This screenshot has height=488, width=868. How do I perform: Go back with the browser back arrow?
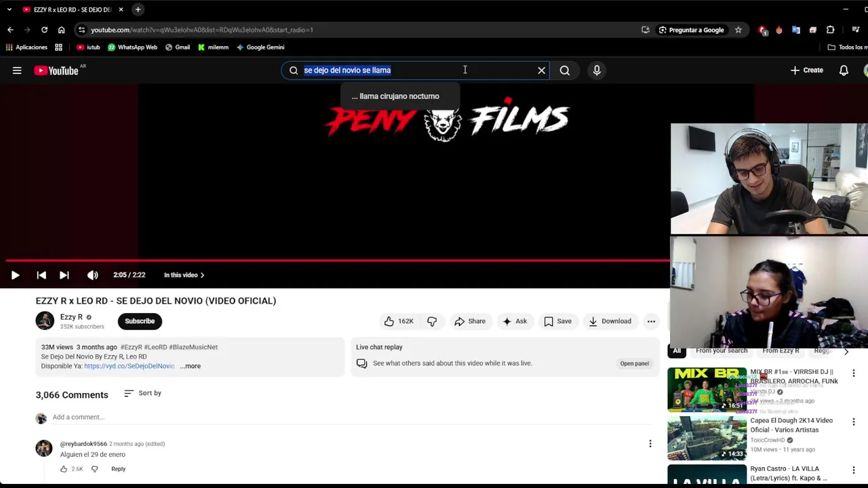10,30
